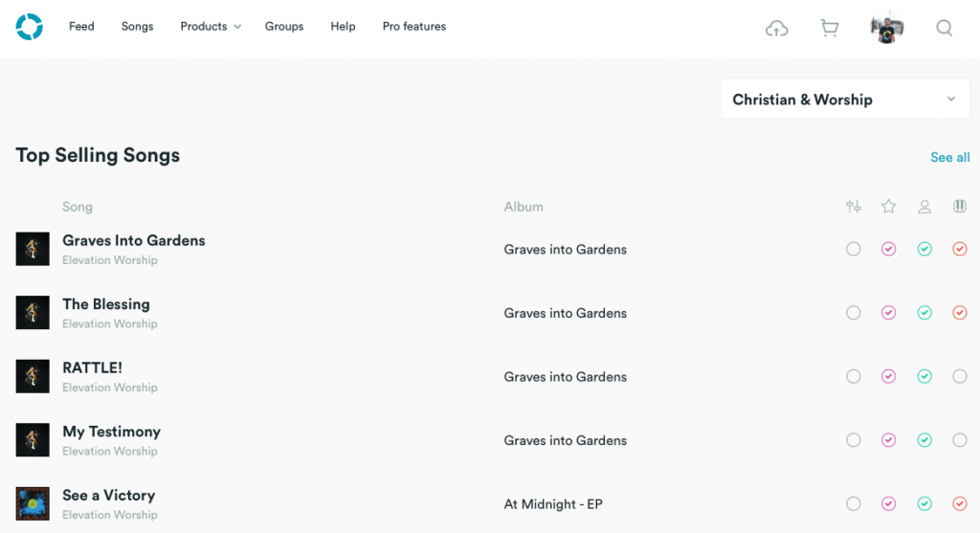Click the See all link
This screenshot has height=533, width=980.
(950, 158)
